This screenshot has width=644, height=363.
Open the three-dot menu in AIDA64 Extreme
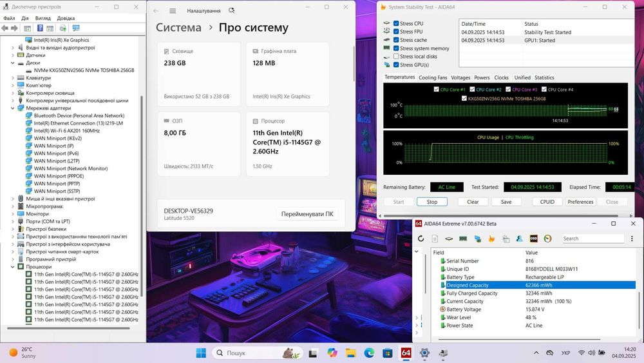632,239
